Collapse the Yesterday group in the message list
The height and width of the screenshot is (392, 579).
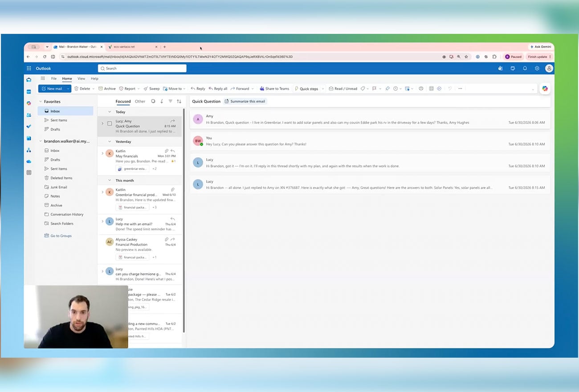110,142
